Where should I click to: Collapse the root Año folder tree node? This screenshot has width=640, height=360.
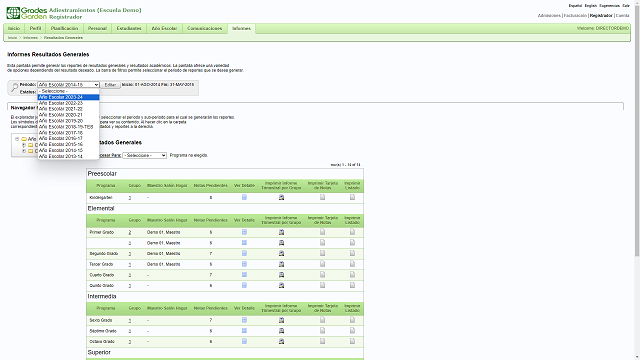[x=17, y=139]
